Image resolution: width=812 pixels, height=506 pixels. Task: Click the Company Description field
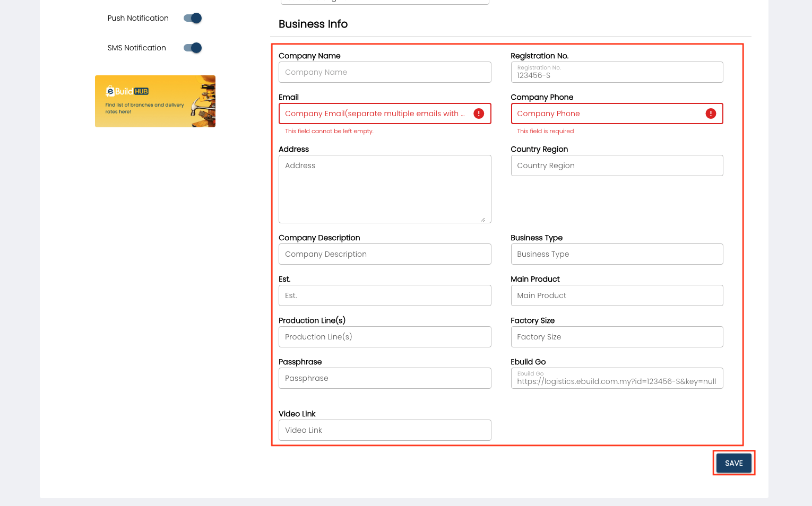click(384, 254)
